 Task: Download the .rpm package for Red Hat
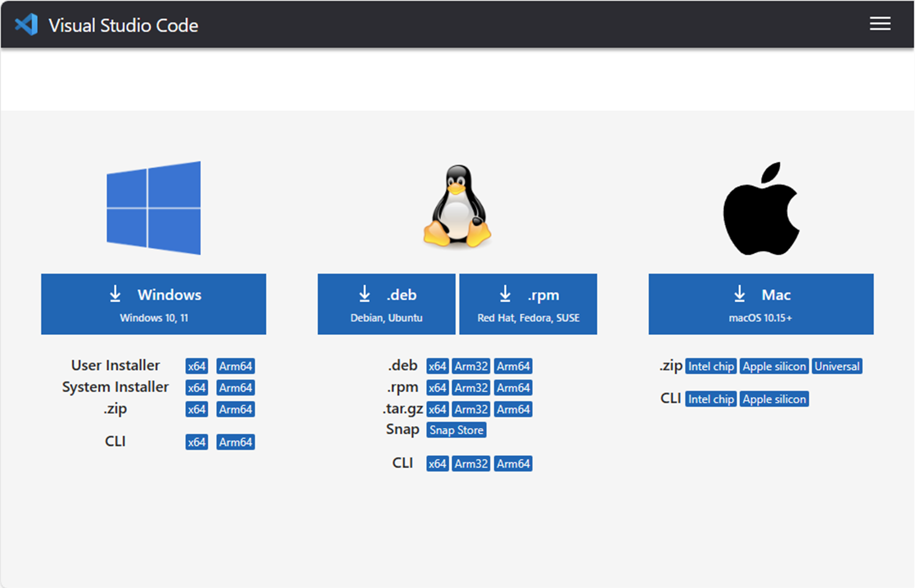(528, 304)
